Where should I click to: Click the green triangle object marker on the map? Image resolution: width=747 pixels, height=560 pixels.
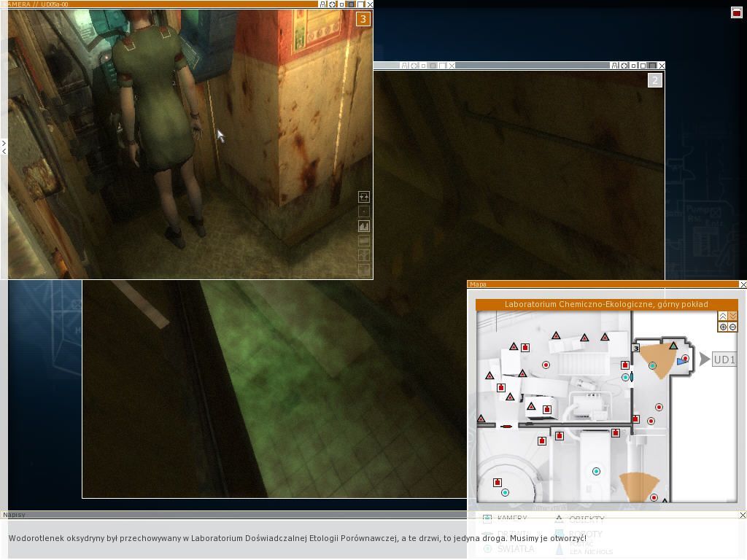click(x=673, y=346)
